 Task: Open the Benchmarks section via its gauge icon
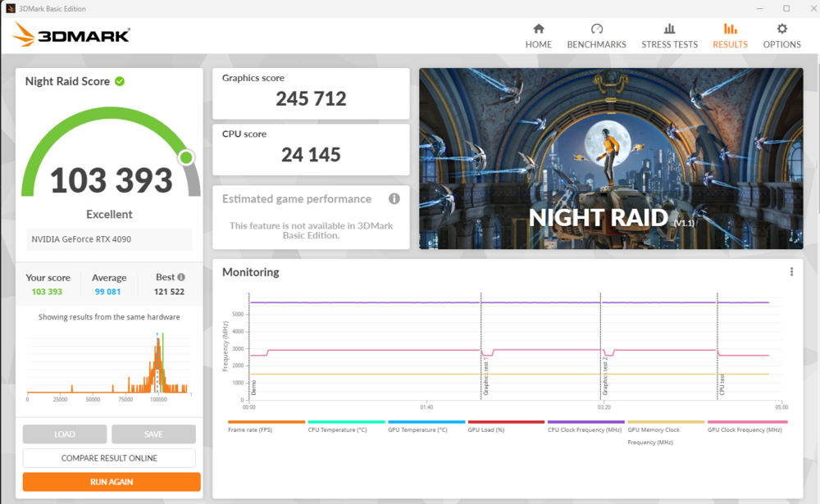596,29
